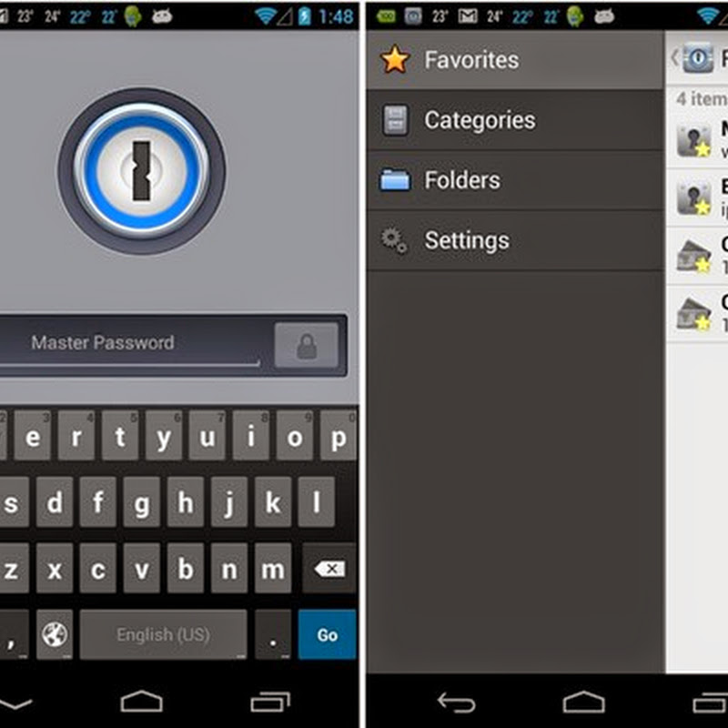This screenshot has height=728, width=728.
Task: Tap the globe language switch key
Action: 55,634
